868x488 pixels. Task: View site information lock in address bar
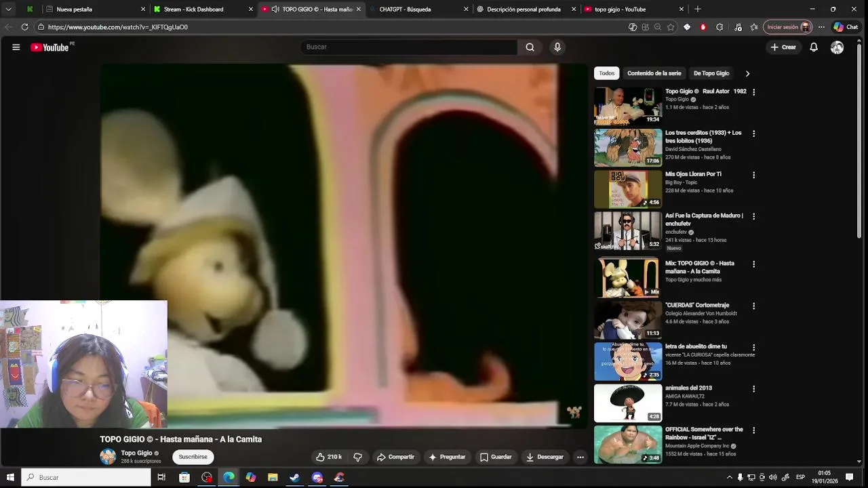(x=41, y=27)
